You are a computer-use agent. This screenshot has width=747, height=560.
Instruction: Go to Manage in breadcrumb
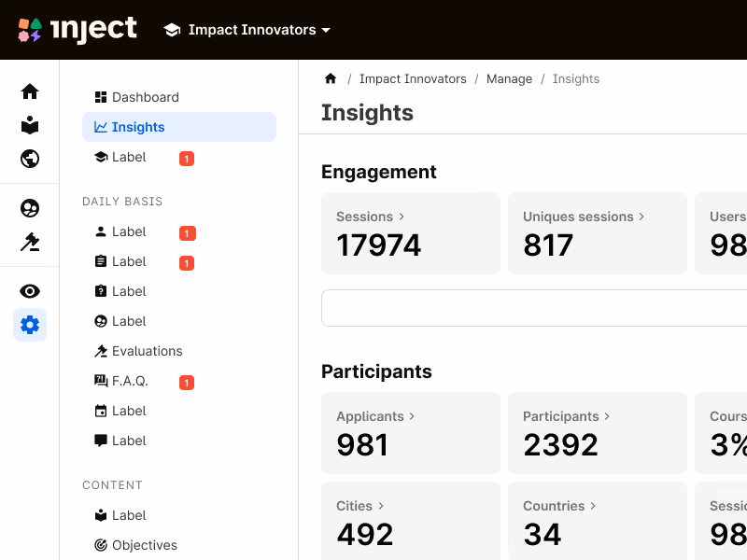pyautogui.click(x=509, y=79)
